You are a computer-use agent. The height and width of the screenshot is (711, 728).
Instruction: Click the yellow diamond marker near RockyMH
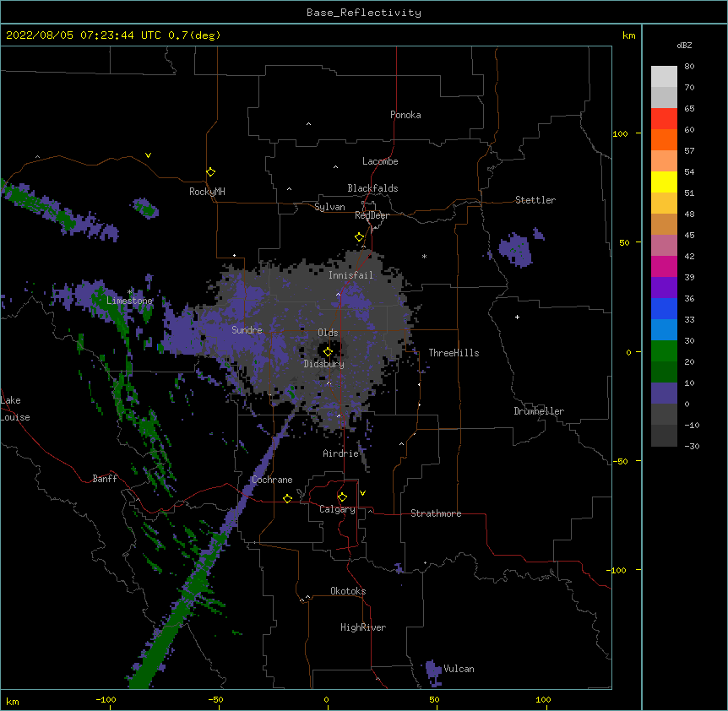click(x=211, y=172)
